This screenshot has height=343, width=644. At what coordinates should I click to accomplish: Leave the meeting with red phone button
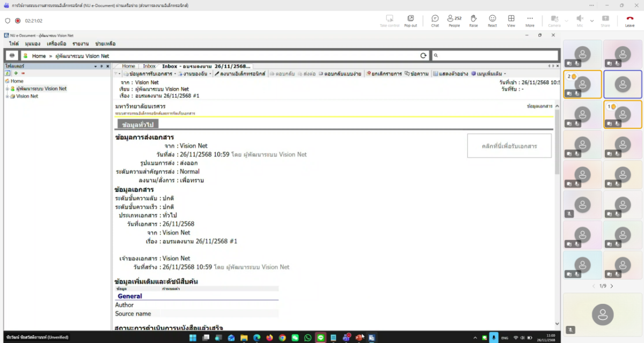pyautogui.click(x=630, y=20)
